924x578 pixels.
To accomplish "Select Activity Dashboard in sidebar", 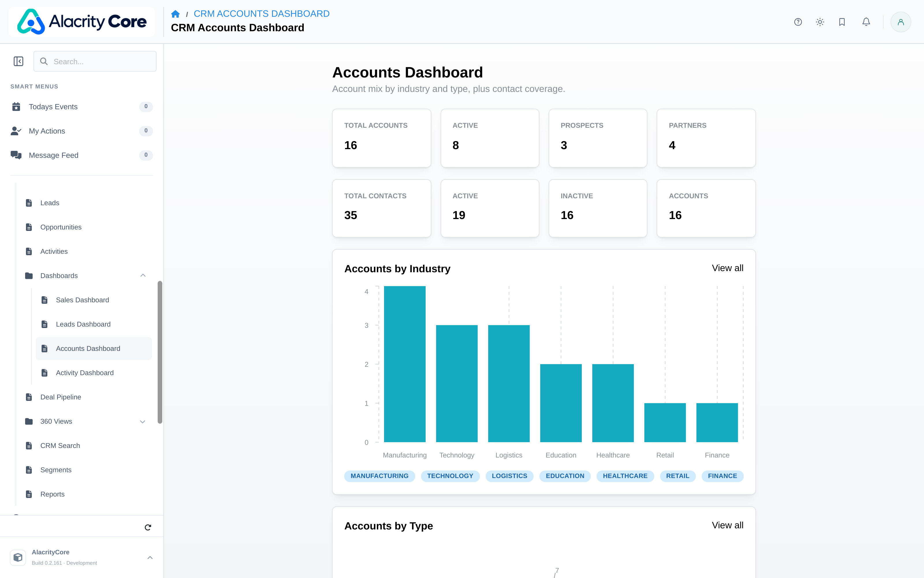I will tap(94, 373).
